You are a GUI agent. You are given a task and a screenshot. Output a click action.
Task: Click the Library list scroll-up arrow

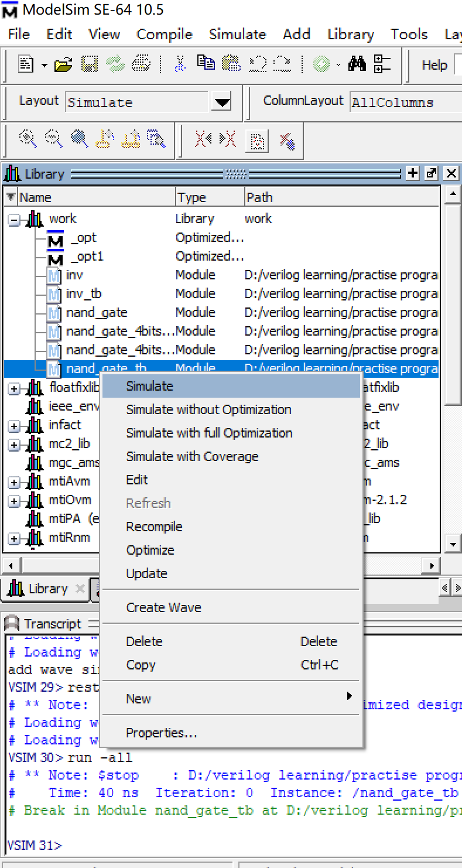pos(452,194)
